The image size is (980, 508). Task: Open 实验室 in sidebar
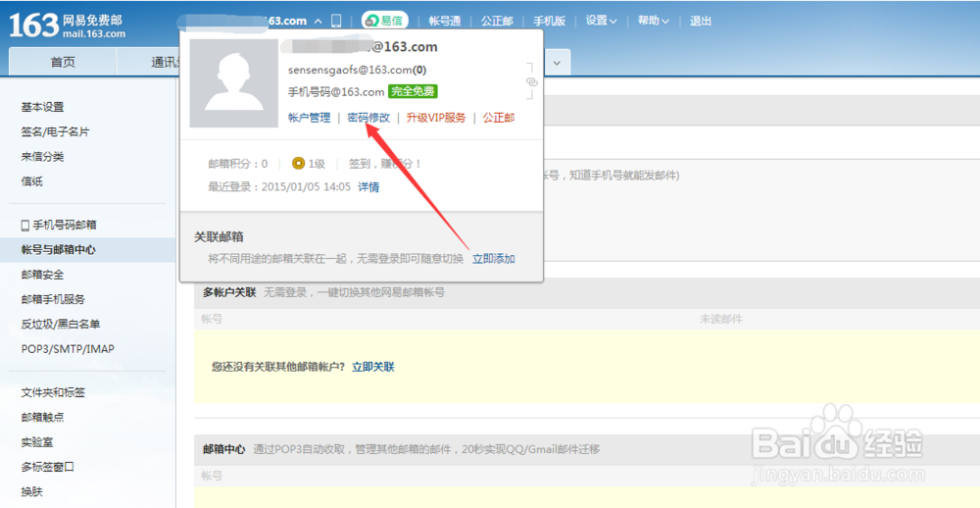click(x=37, y=442)
